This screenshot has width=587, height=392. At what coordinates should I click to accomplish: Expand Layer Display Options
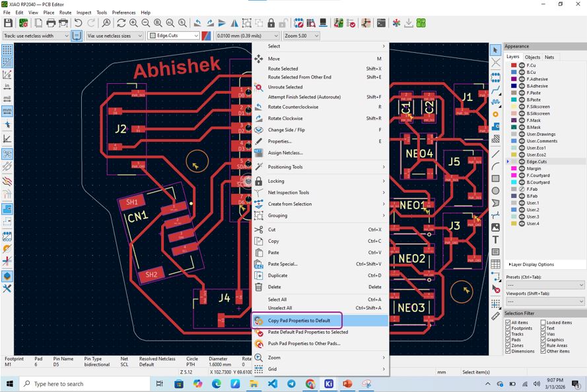(x=532, y=265)
